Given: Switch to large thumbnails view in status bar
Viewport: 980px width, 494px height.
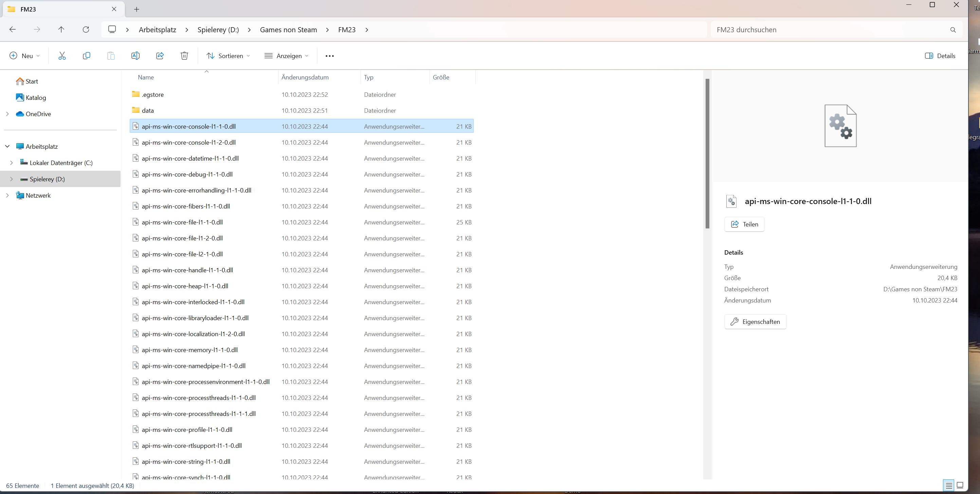Looking at the screenshot, I should [x=960, y=485].
